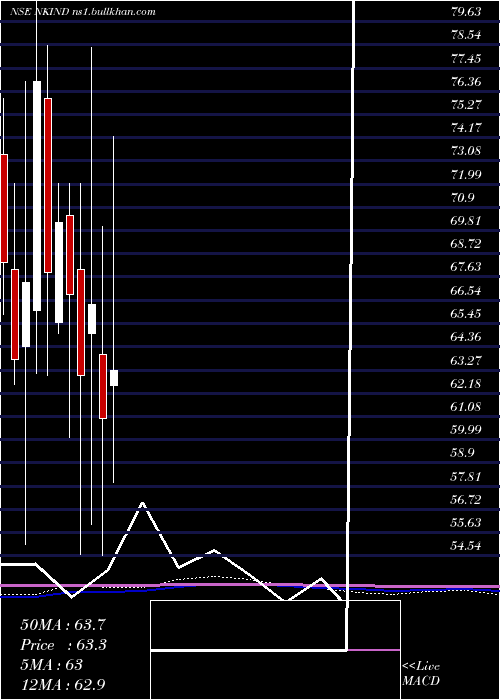Screen dimensions: 500x700
Task: Click the 61.08 price axis label
Action: click(x=466, y=406)
